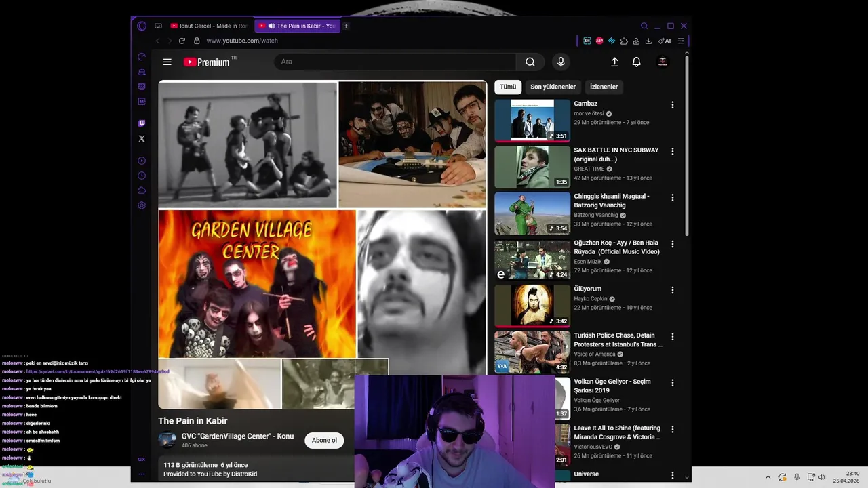The width and height of the screenshot is (868, 488).
Task: Open GX Corner gamepad icon in tab bar
Action: 158,26
